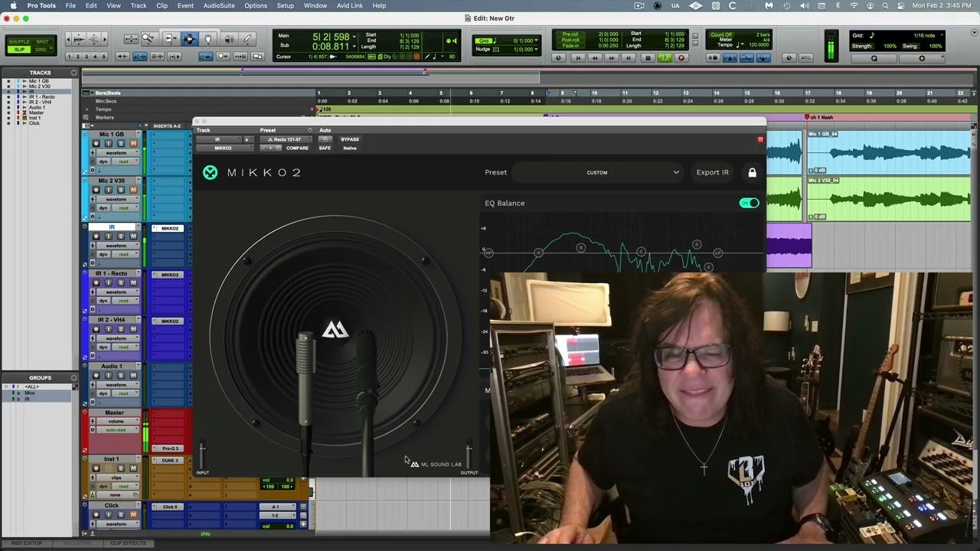Click the Go to End transport button
The image size is (980, 551).
click(x=628, y=57)
